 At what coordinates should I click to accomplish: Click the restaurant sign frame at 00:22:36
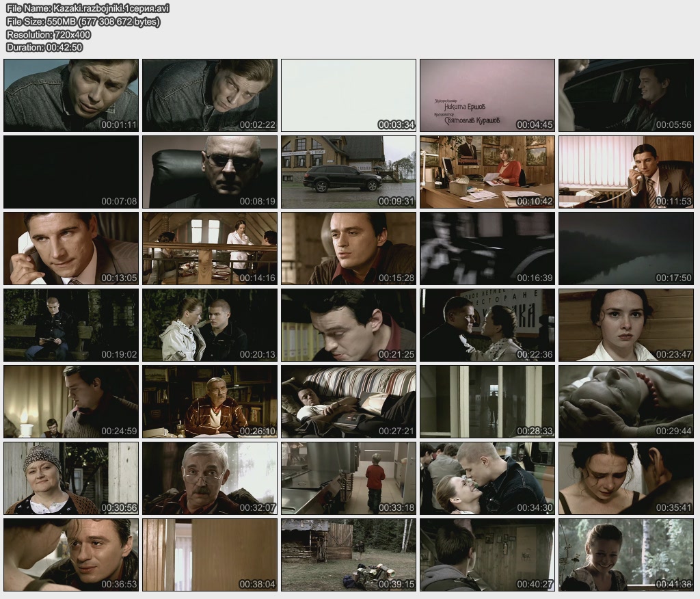(x=487, y=325)
